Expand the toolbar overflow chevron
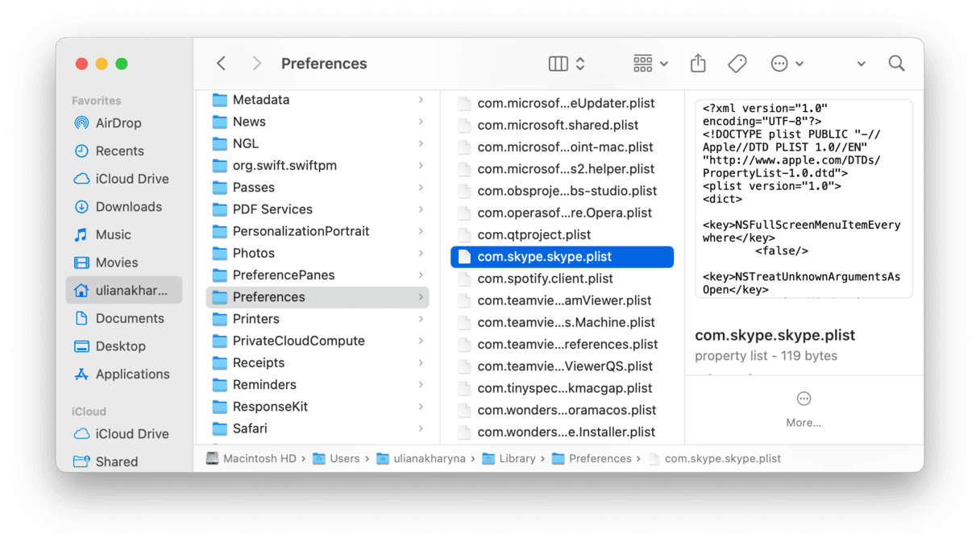The image size is (980, 546). point(861,64)
